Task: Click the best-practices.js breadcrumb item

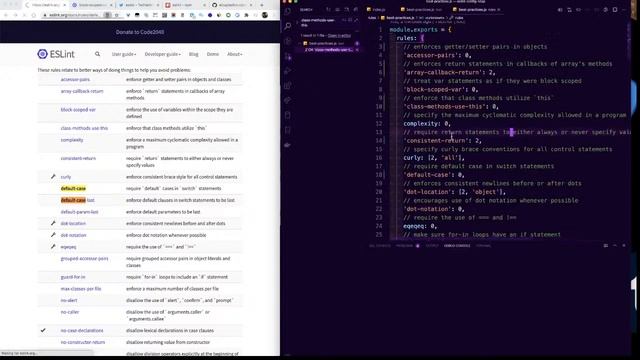Action: (x=398, y=18)
